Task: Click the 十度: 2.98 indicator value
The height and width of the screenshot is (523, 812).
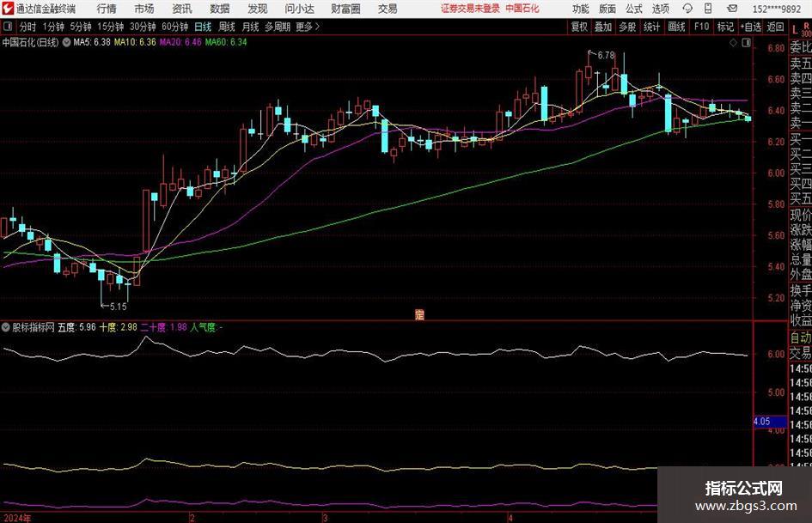Action: tap(118, 327)
